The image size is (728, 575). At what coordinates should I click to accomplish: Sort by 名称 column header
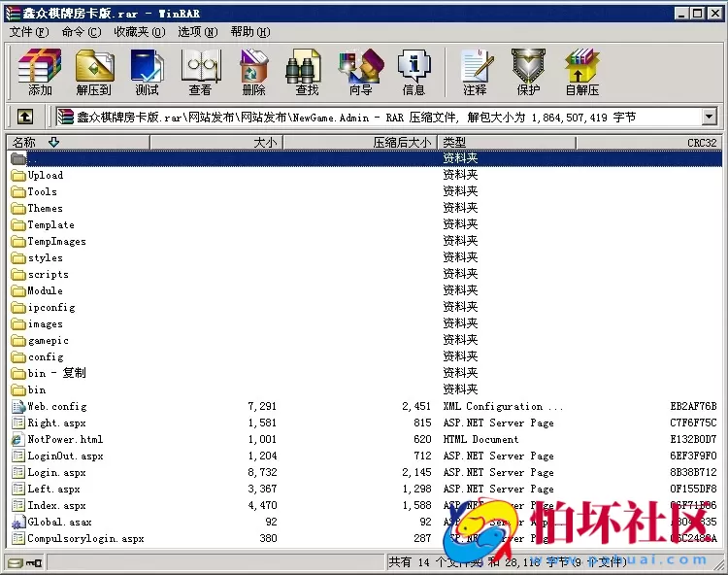click(78, 143)
